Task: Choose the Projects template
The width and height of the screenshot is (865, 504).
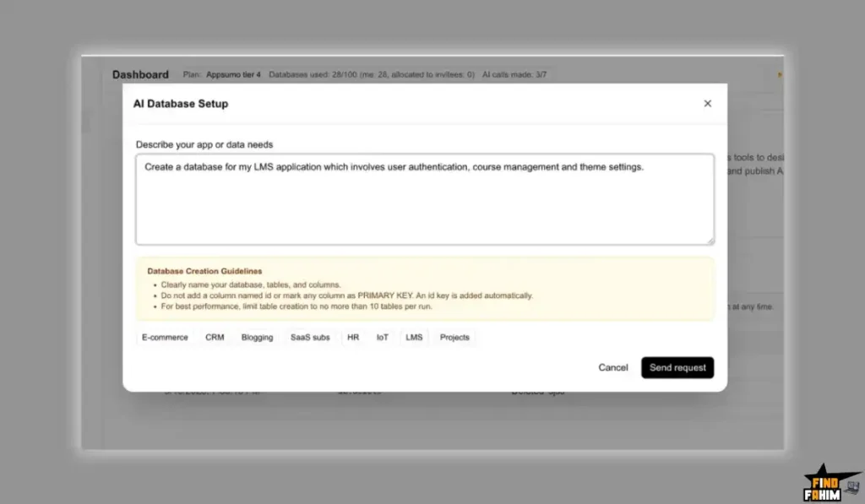Action: 454,337
